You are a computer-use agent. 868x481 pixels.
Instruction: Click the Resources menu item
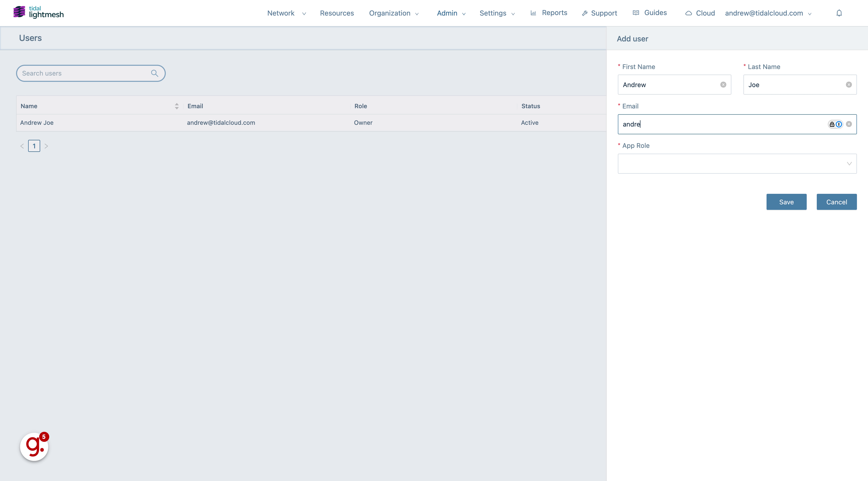click(x=337, y=13)
